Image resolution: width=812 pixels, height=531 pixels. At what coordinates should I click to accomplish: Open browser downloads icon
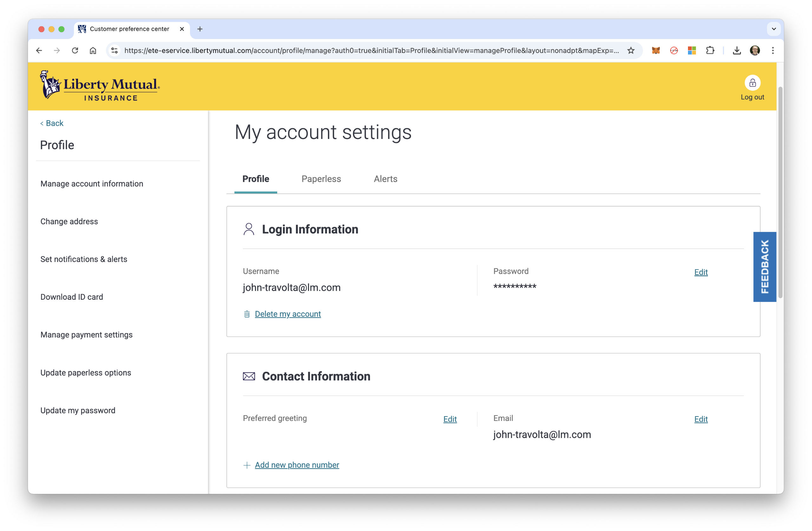(x=737, y=50)
